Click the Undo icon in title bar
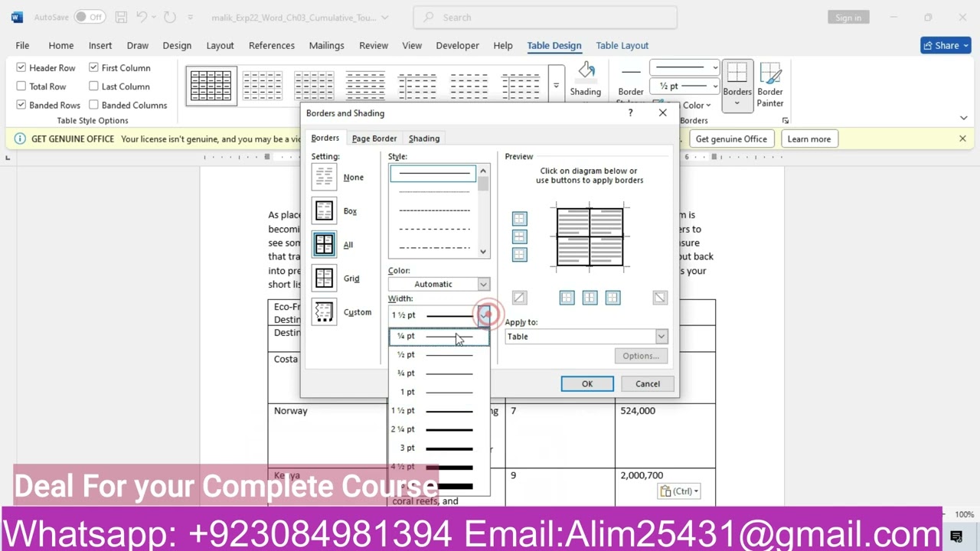This screenshot has height=551, width=980. point(142,17)
